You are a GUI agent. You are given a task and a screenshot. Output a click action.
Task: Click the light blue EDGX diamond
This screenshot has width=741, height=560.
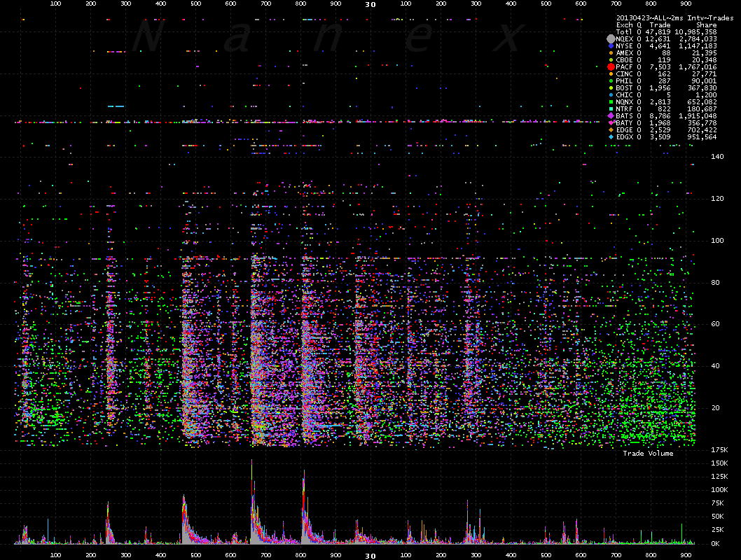point(611,136)
